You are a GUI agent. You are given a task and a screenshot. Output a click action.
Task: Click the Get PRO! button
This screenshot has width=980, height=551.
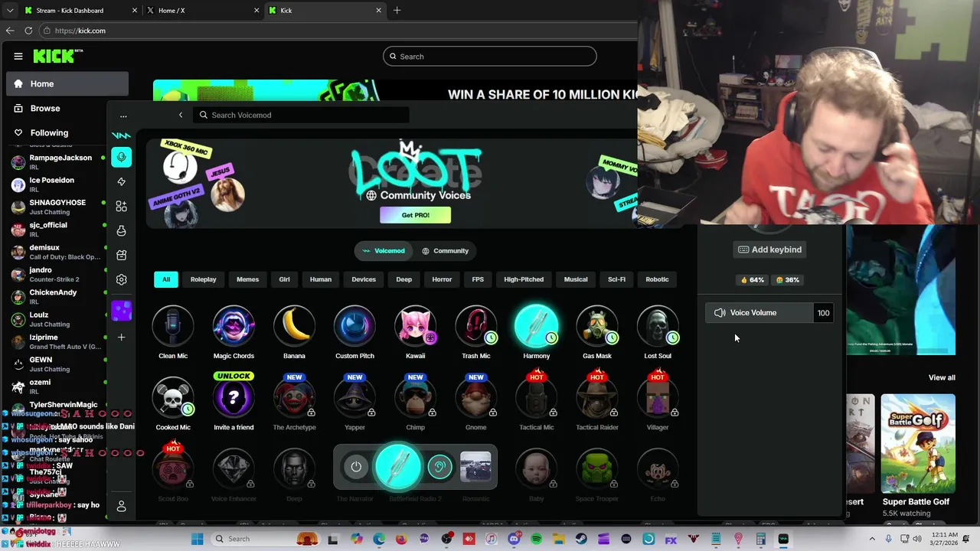(x=416, y=215)
